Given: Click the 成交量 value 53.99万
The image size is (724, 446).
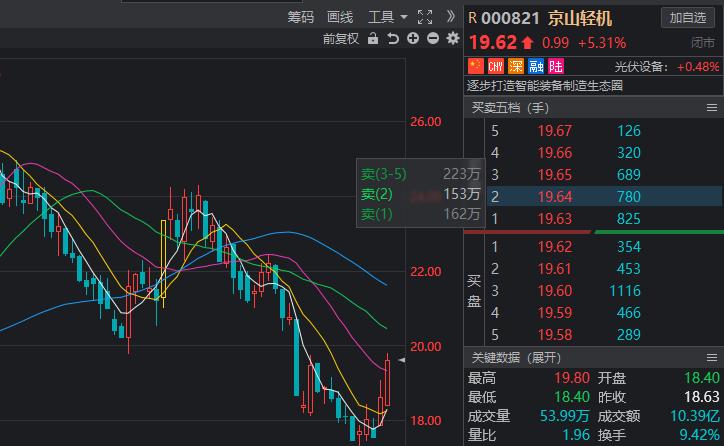Looking at the screenshot, I should 564,416.
